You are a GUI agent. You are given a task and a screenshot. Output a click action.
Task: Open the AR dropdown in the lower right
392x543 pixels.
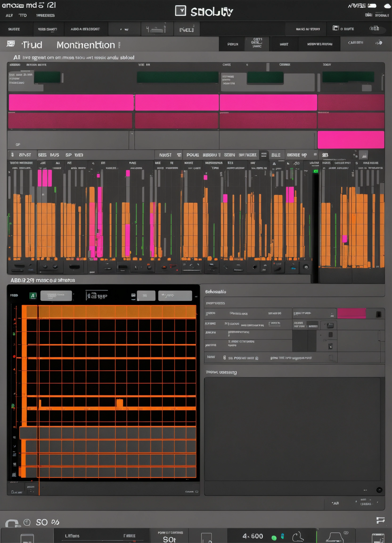(335, 503)
